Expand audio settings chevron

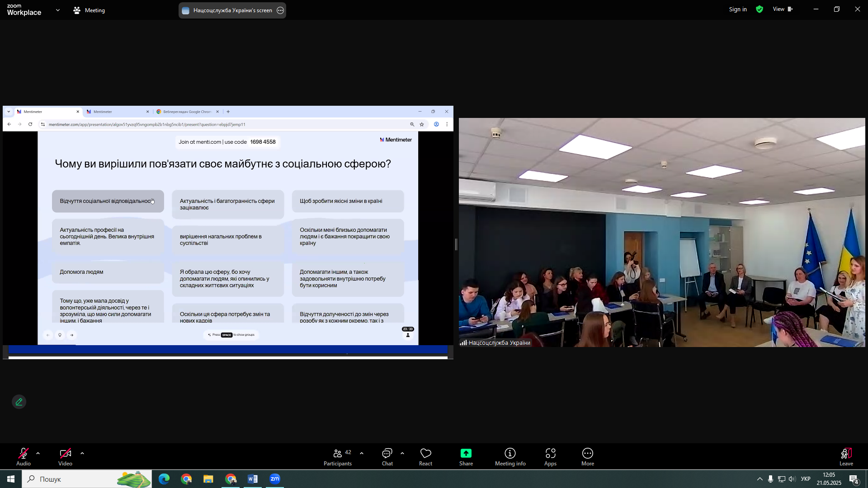click(x=38, y=453)
